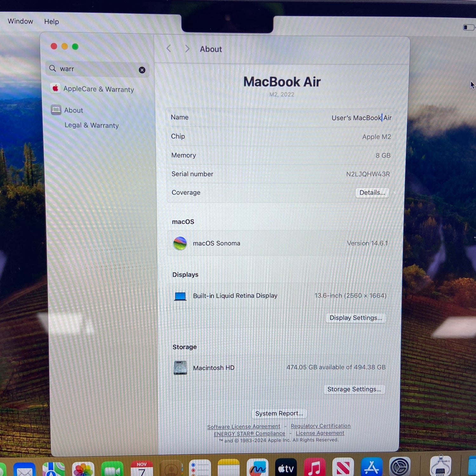This screenshot has width=476, height=476.
Task: Select About in the sidebar results
Action: (x=74, y=110)
